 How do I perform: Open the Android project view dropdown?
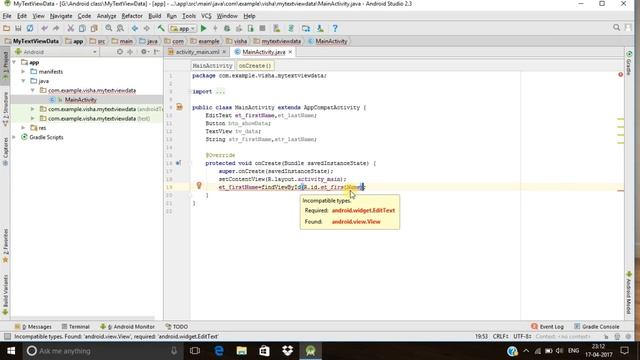56,52
